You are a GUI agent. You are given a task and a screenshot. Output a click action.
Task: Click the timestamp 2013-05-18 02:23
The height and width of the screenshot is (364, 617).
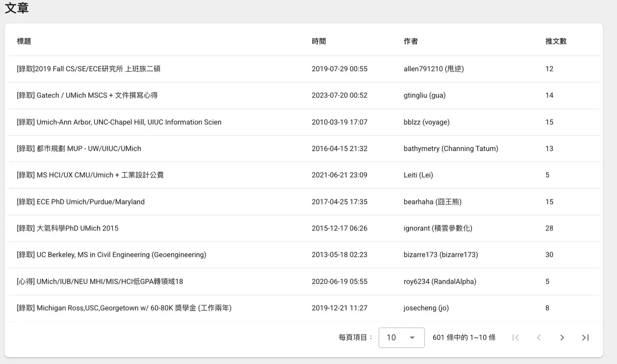pos(339,255)
